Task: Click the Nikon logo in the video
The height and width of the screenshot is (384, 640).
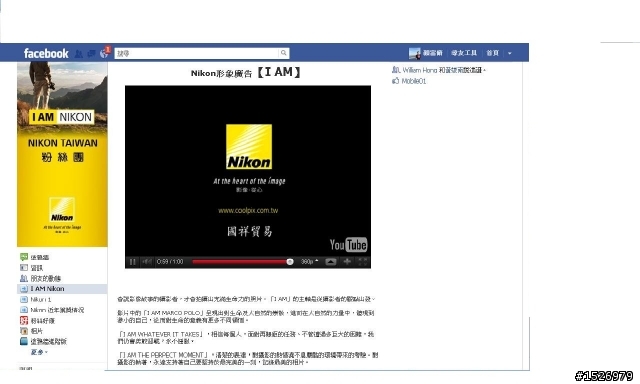Action: pyautogui.click(x=249, y=146)
